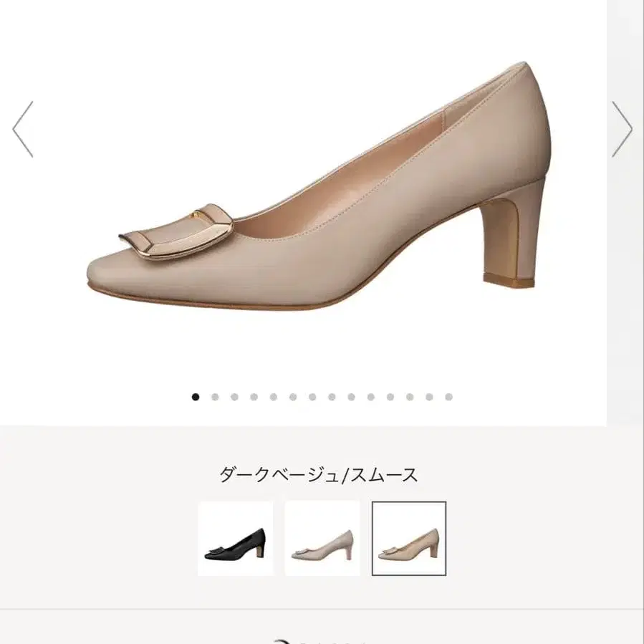The width and height of the screenshot is (644, 644).
Task: Jump to the sixth carousel dot
Action: coord(293,397)
